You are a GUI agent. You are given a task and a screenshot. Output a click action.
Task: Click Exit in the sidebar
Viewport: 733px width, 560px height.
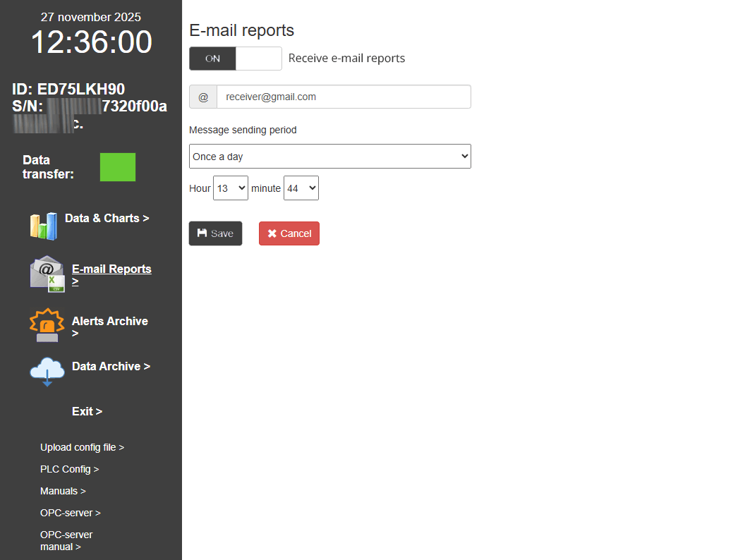point(87,412)
